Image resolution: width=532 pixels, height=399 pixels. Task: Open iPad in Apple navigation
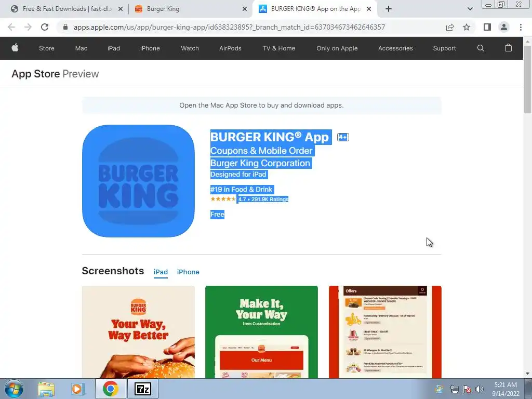114,48
